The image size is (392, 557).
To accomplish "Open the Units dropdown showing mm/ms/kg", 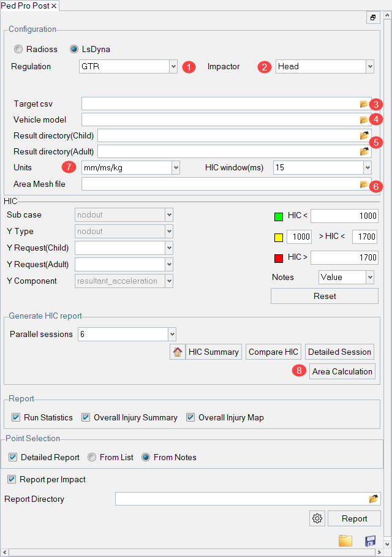I will click(x=130, y=167).
